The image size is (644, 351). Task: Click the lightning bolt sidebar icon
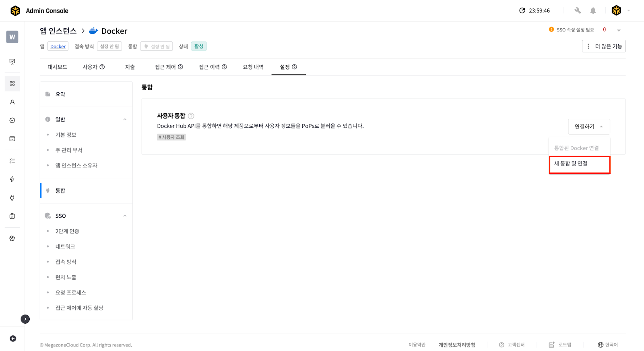pos(12,179)
